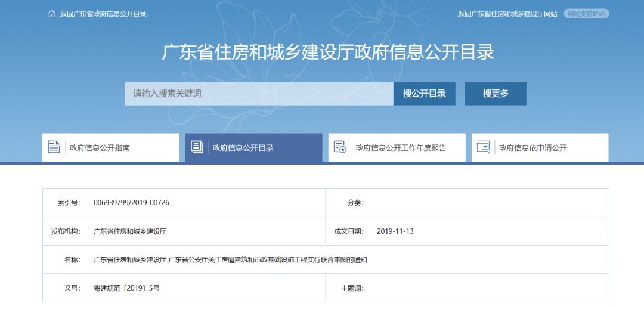Click the 网站支持IPv6 badge

click(586, 14)
